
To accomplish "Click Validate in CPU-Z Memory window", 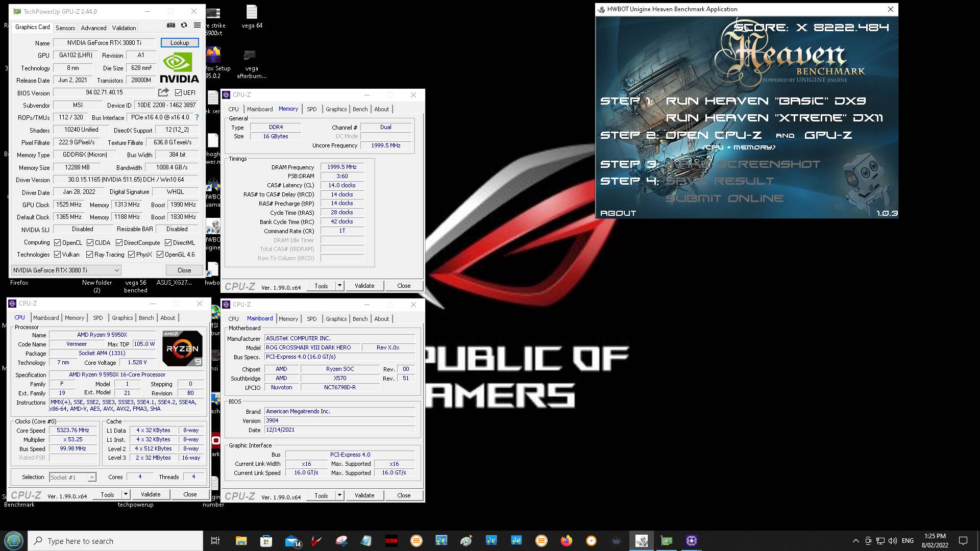I will click(364, 286).
